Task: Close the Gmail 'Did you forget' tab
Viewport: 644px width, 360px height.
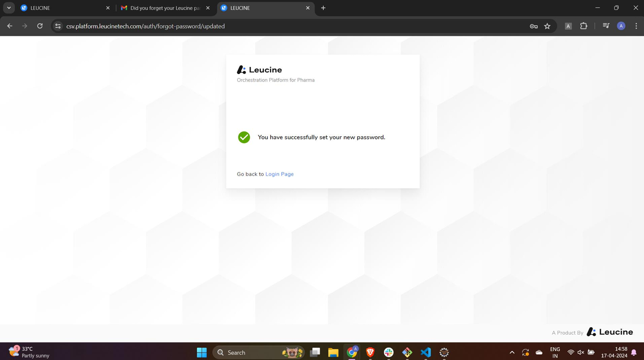Action: (208, 8)
